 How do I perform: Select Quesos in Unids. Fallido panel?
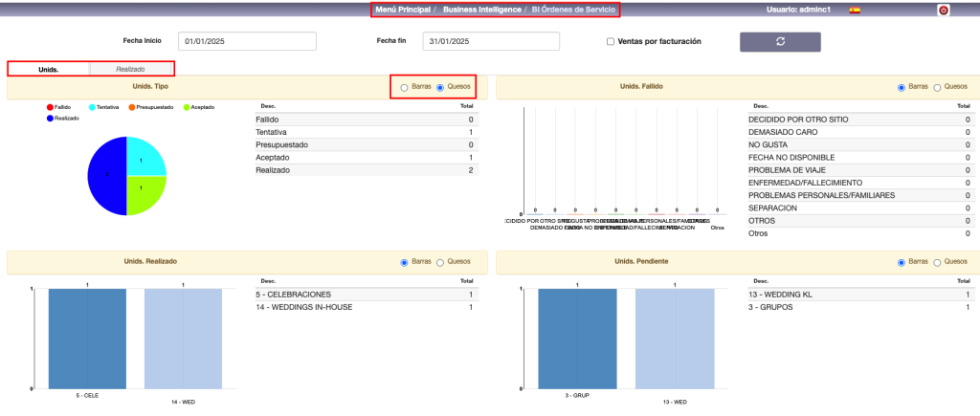[937, 87]
